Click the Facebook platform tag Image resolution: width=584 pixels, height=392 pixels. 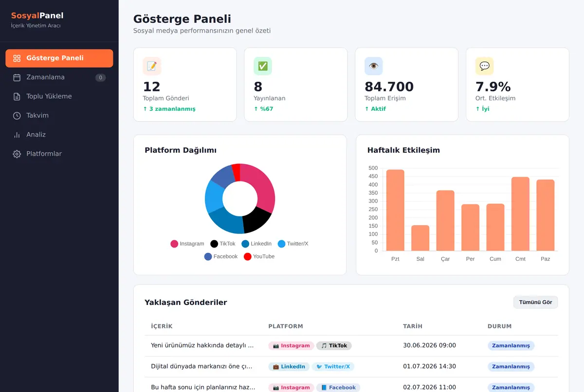[338, 388]
